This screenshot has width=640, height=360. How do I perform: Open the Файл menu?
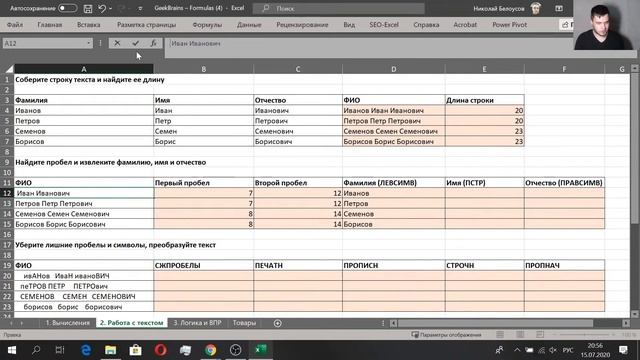click(x=15, y=25)
